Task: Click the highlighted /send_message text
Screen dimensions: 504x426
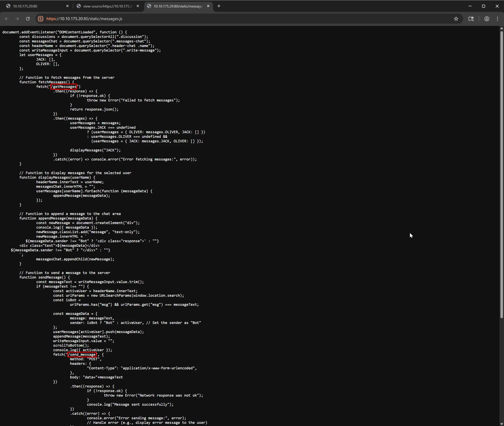Action: (82, 355)
